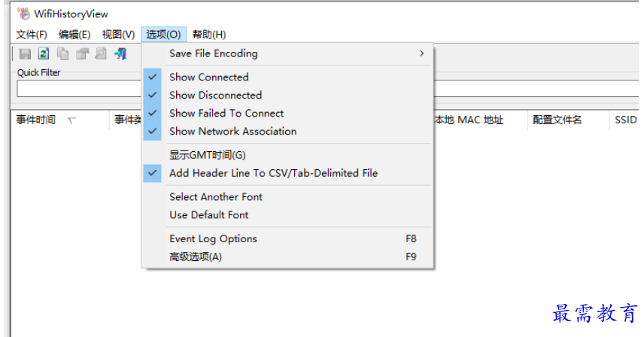Click the Save toolbar icon

pos(25,53)
